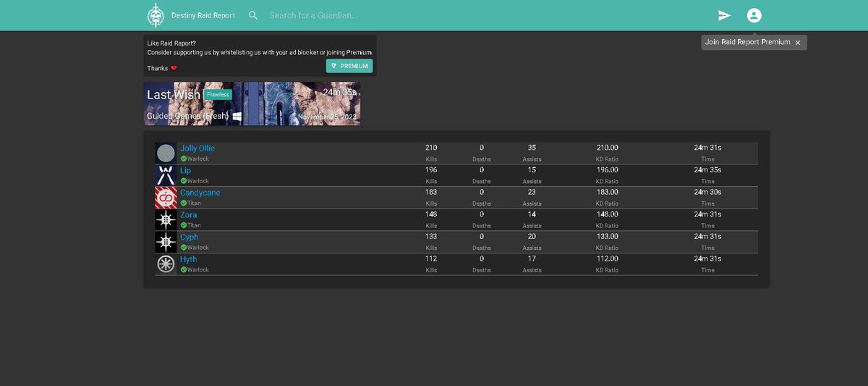Click Hyth's 112 kills value
868x386 pixels.
[431, 259]
